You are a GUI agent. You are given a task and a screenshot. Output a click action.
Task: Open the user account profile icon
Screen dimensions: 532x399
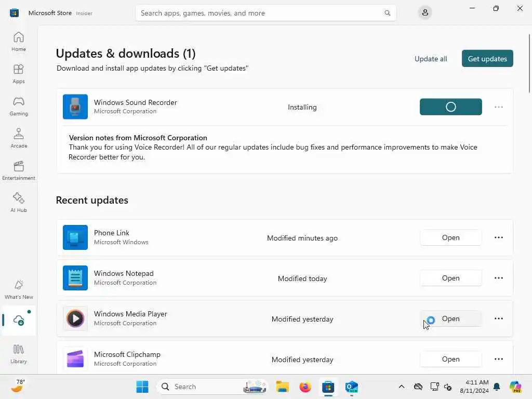pos(425,13)
